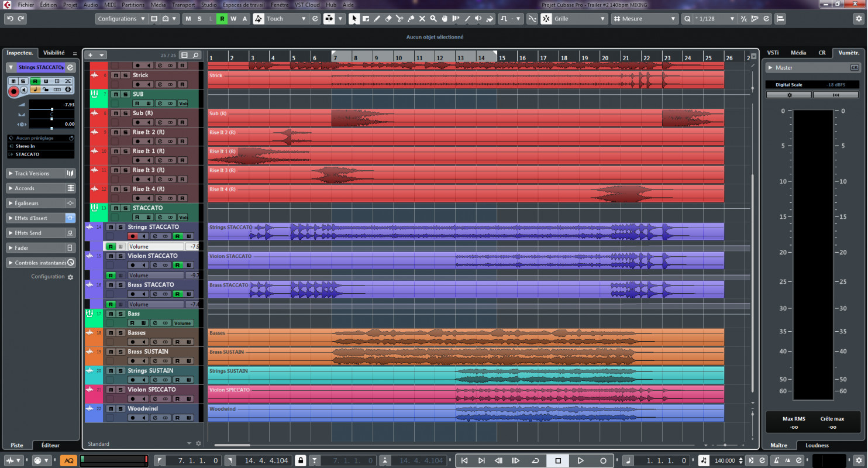Click the Undo arrow in the toolbar

(10, 19)
